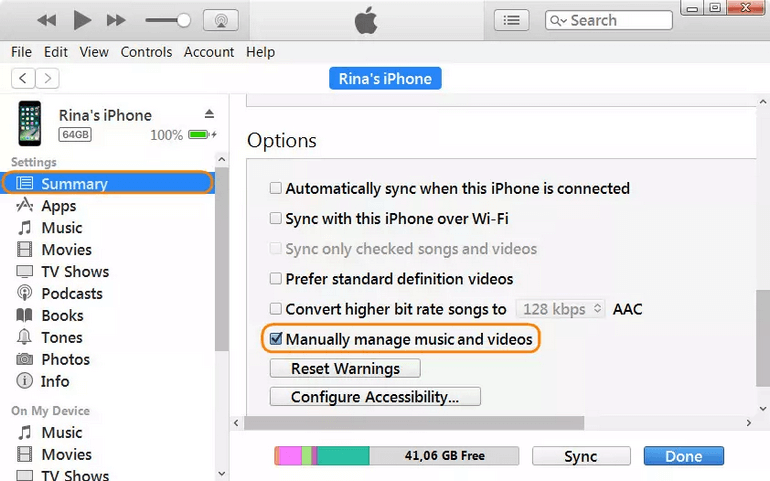
Task: Click main pane scroll up arrow
Action: tap(763, 102)
